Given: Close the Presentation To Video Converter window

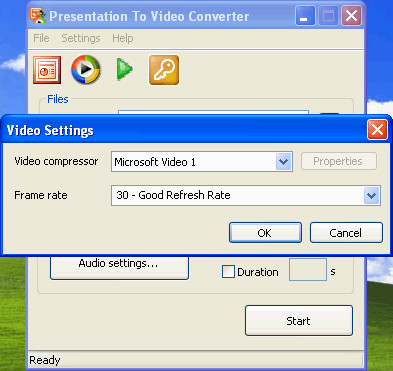Looking at the screenshot, I should [352, 16].
